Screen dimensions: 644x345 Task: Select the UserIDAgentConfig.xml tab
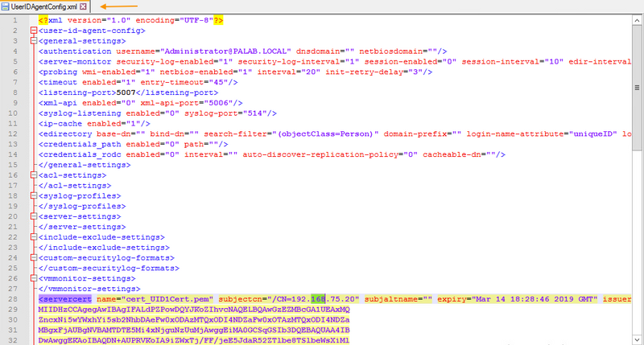44,6
